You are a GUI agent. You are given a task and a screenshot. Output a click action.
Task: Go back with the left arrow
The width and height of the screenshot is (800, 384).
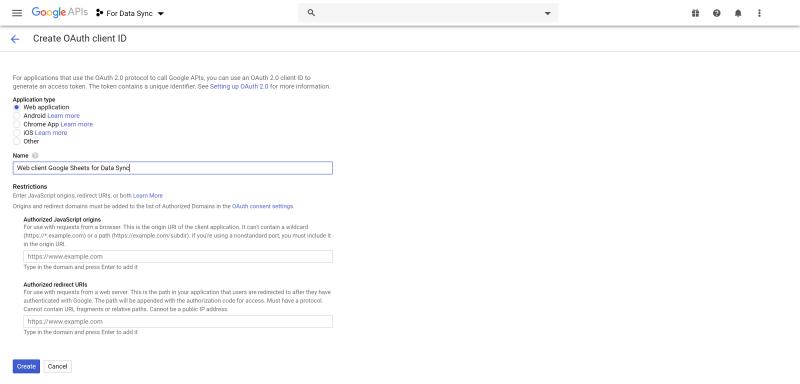tap(15, 39)
